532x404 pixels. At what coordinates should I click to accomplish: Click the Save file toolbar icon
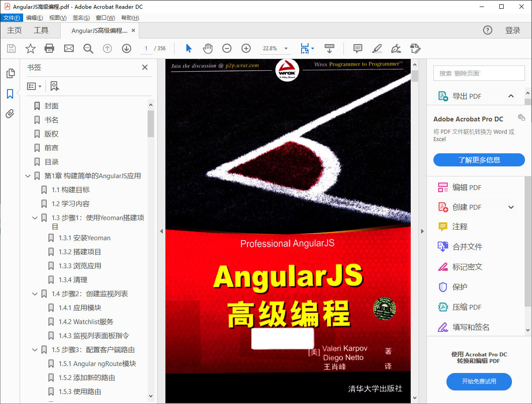(x=11, y=48)
